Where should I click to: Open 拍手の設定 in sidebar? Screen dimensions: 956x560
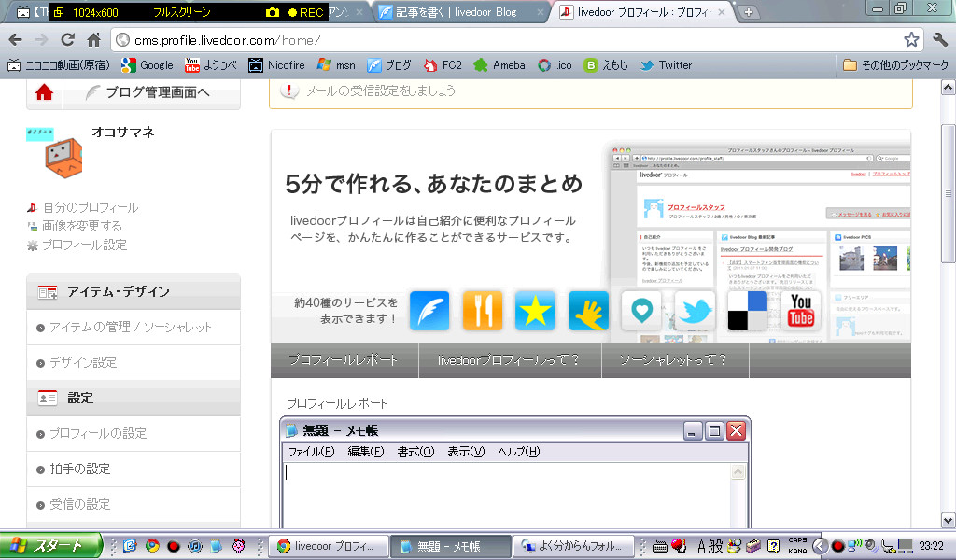coord(80,469)
